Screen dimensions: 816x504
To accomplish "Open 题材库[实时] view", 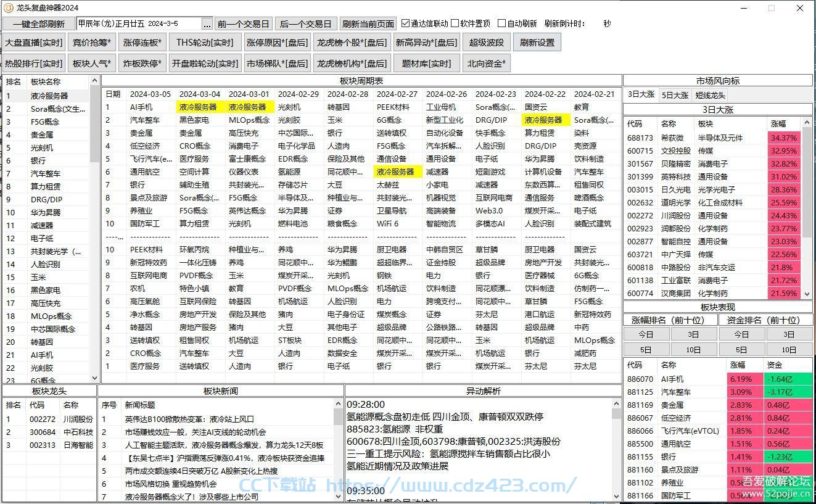I will coord(427,63).
